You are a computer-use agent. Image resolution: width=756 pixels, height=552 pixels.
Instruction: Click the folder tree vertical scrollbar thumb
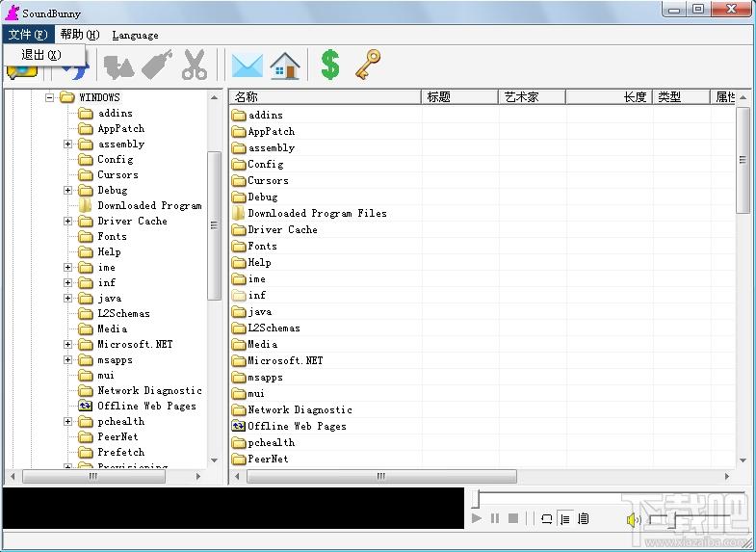tap(214, 225)
